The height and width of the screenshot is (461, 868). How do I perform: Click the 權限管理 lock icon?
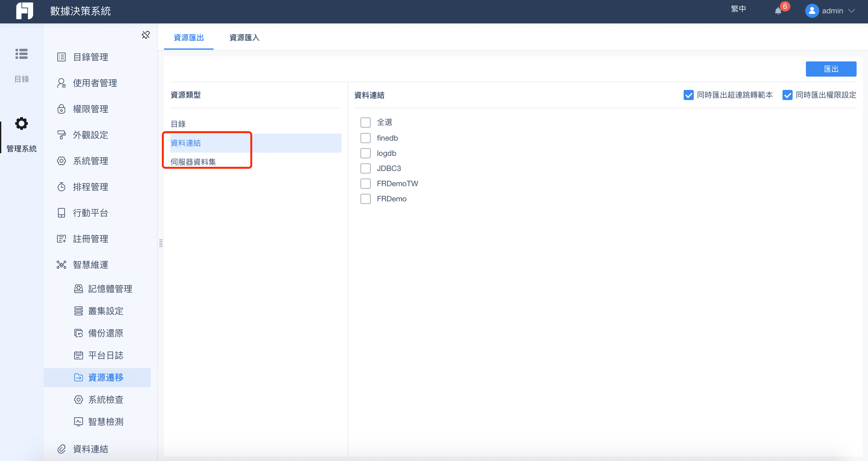pos(61,109)
